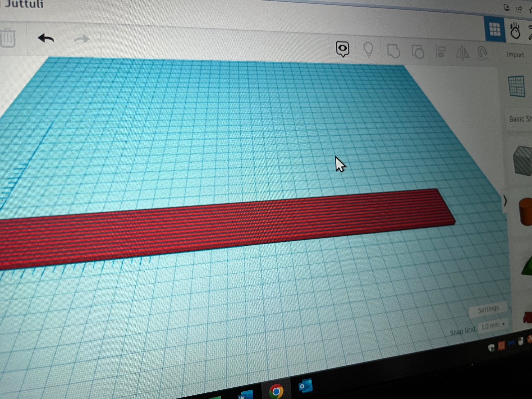Switch to 3D design grid view
Image resolution: width=532 pixels, height=399 pixels.
495,30
